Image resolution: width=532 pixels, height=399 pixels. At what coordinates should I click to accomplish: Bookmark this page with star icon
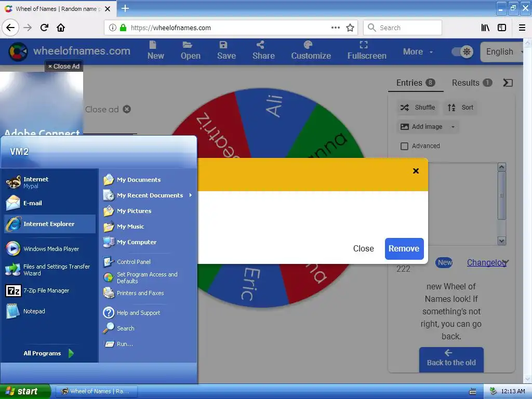pos(350,28)
